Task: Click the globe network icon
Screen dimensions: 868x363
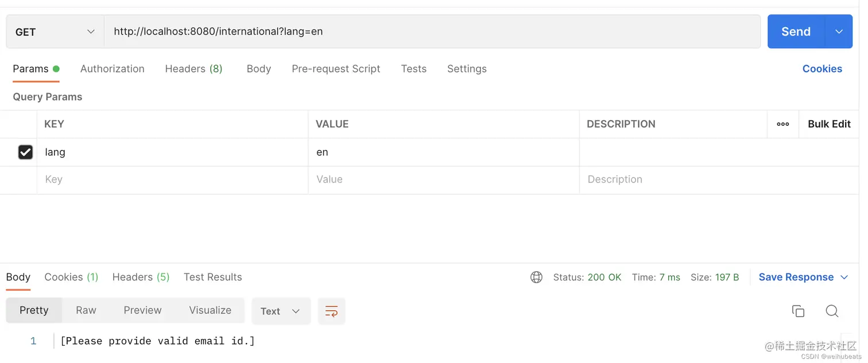Action: (536, 277)
